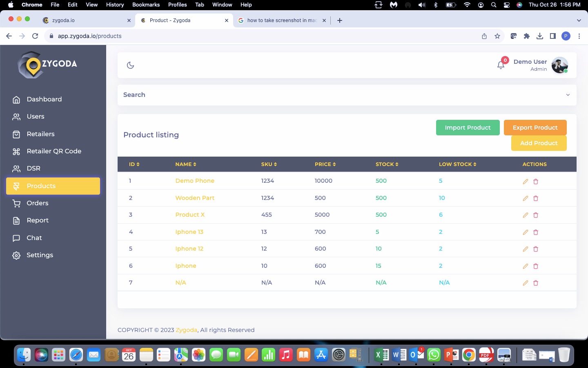Image resolution: width=588 pixels, height=368 pixels.
Task: Click the Import Product button
Action: [x=468, y=128]
